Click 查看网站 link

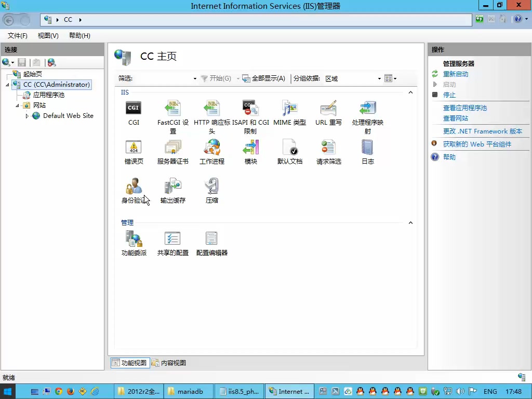[x=455, y=118]
